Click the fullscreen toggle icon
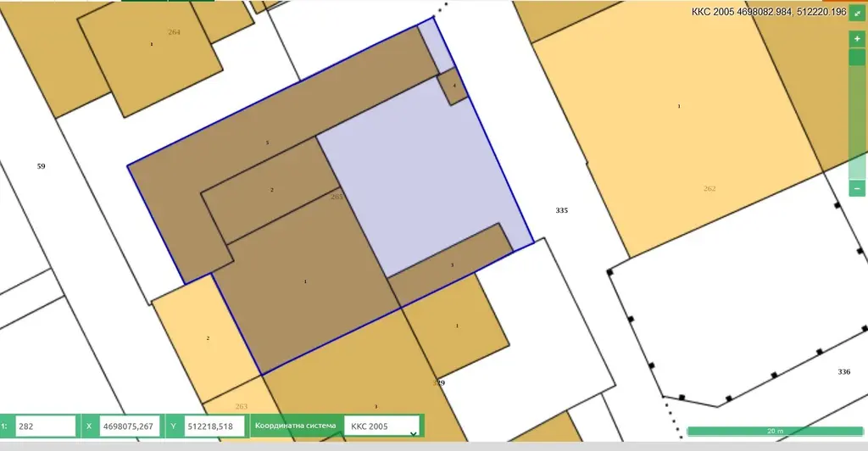 (857, 14)
